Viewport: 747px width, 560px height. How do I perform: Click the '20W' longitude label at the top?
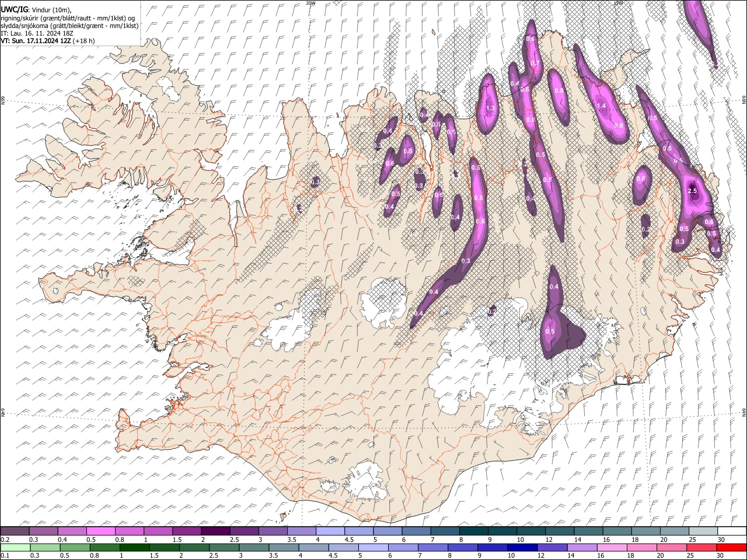tap(310, 3)
